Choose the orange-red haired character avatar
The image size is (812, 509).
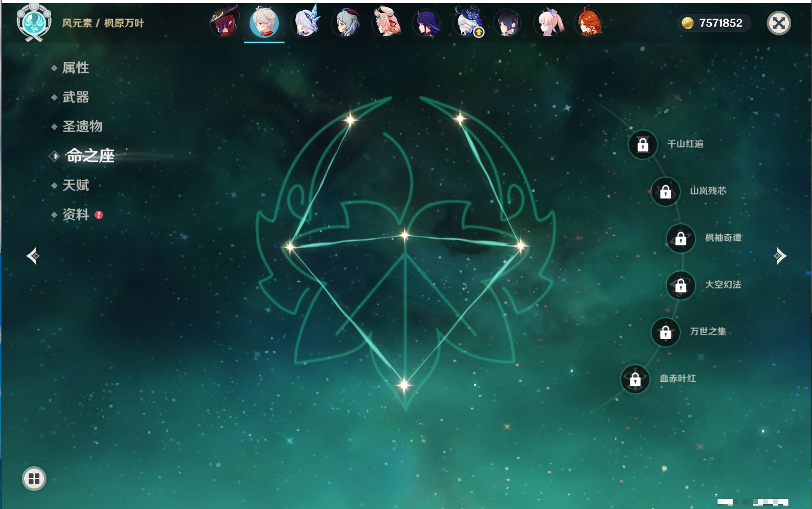click(589, 22)
